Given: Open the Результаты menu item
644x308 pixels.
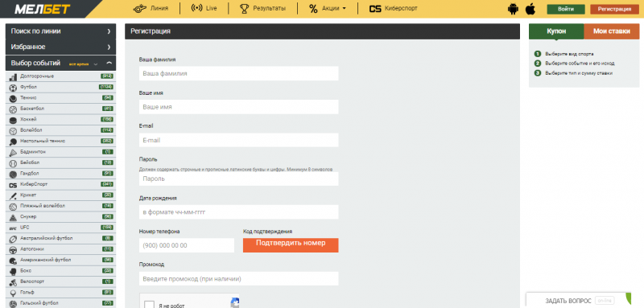Looking at the screenshot, I should [x=269, y=8].
